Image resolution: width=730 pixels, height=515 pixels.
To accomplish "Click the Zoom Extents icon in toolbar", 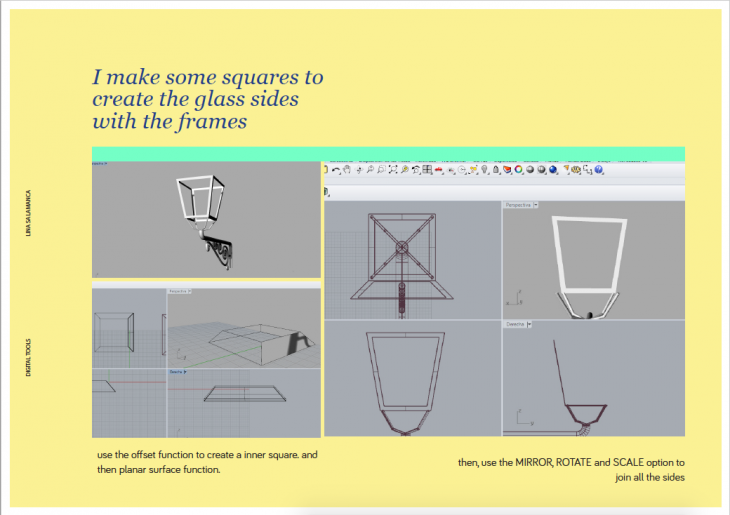I will coord(392,170).
